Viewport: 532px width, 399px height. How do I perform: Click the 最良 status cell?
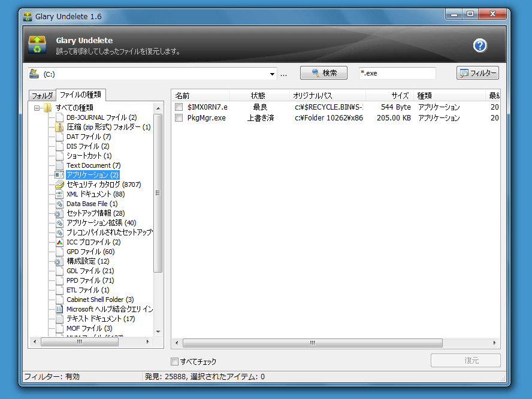click(260, 107)
